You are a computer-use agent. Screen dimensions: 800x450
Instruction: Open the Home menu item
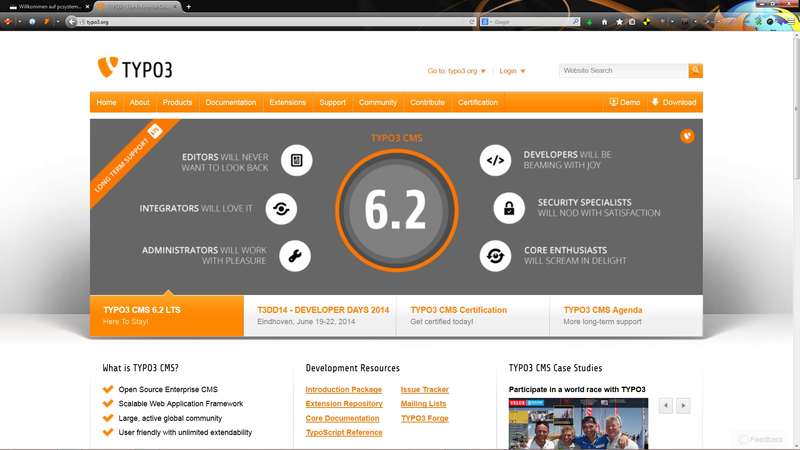[107, 103]
